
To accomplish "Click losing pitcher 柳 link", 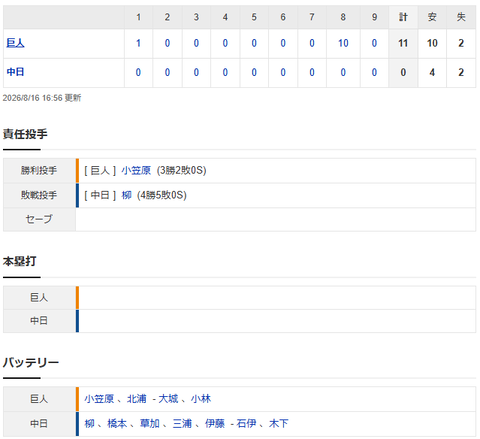I will (126, 195).
